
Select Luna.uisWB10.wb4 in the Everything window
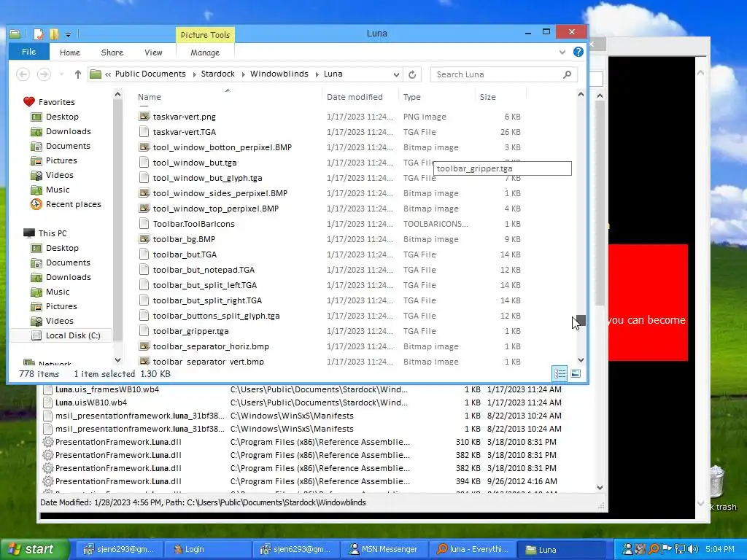(x=91, y=402)
